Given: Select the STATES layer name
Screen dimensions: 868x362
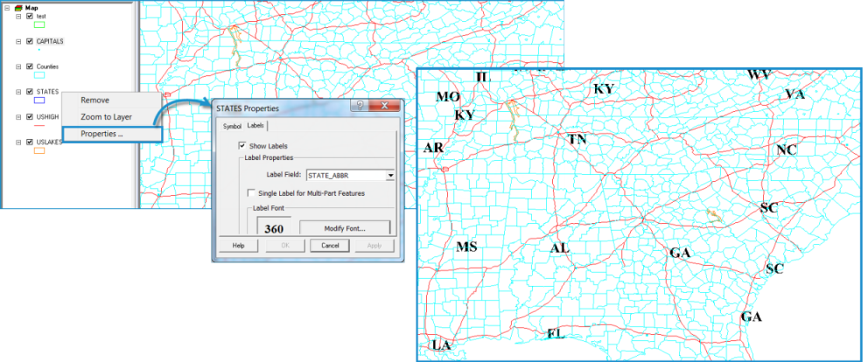Looking at the screenshot, I should coord(47,91).
